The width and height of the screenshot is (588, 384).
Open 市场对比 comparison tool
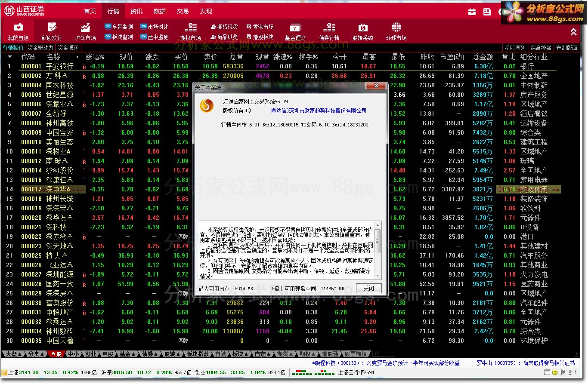(155, 27)
